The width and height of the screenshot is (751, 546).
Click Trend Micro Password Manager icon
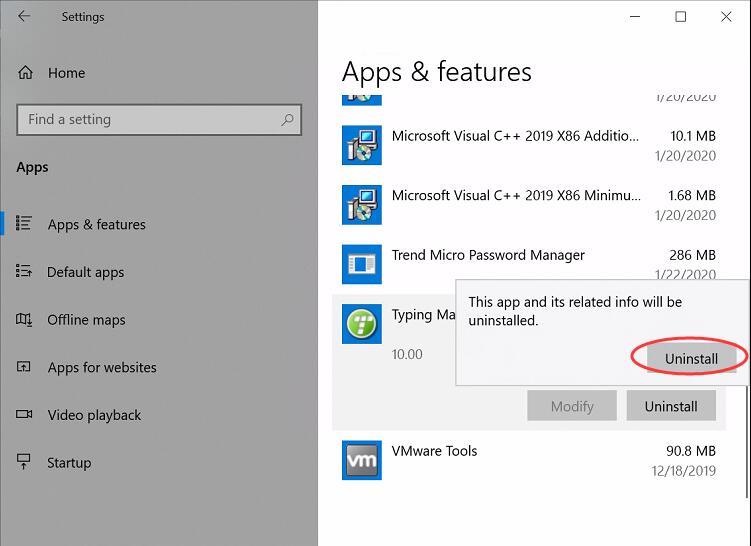362,264
